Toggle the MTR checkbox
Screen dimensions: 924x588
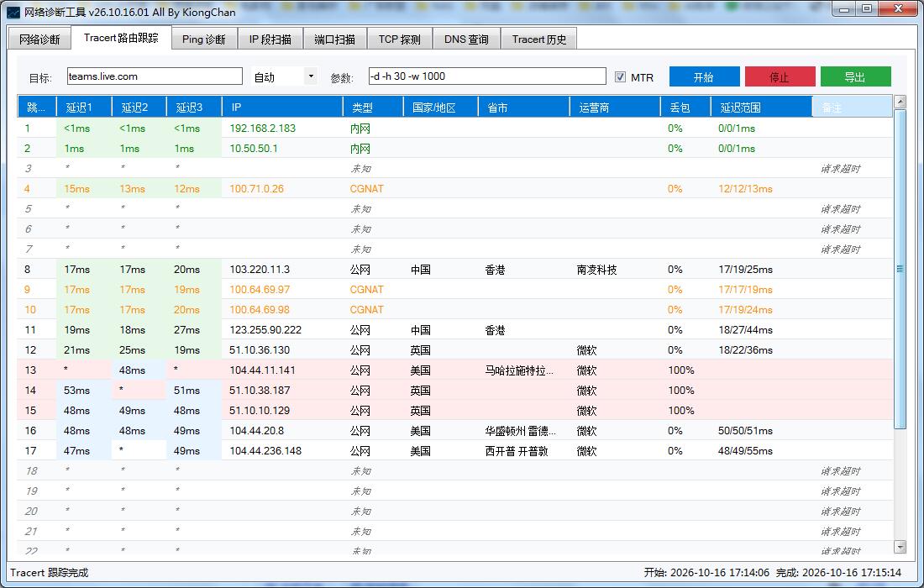[620, 77]
